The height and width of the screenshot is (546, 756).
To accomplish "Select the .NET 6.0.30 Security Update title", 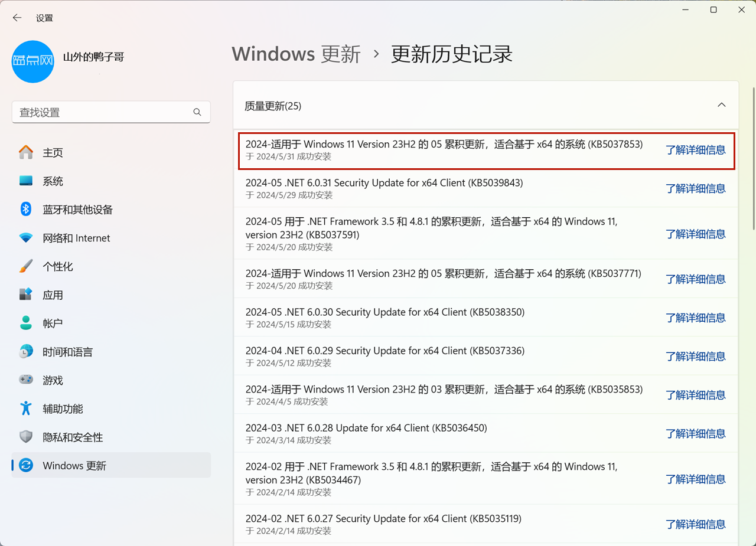I will click(x=385, y=312).
